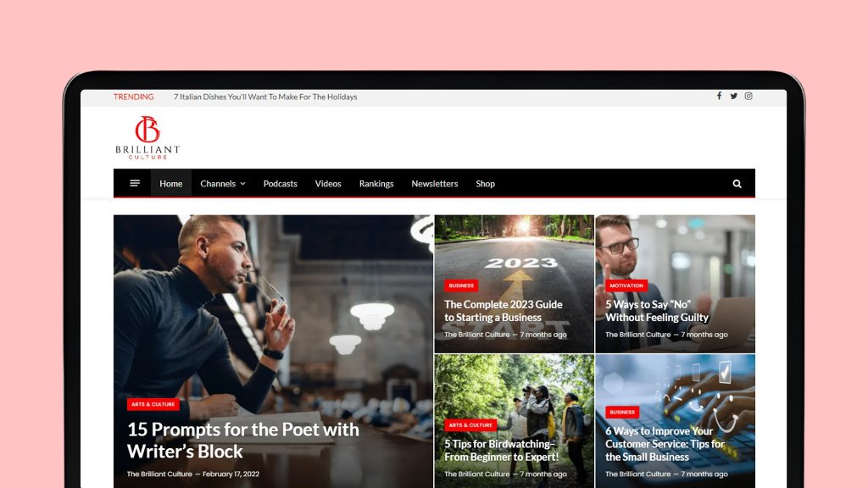
Task: Open the Newsletters menu item
Action: point(435,184)
